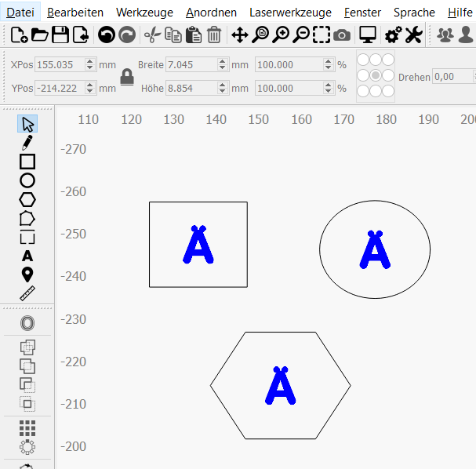Open the Laserwerkzeuge menu
Image resolution: width=476 pixels, height=469 pixels.
[x=290, y=13]
